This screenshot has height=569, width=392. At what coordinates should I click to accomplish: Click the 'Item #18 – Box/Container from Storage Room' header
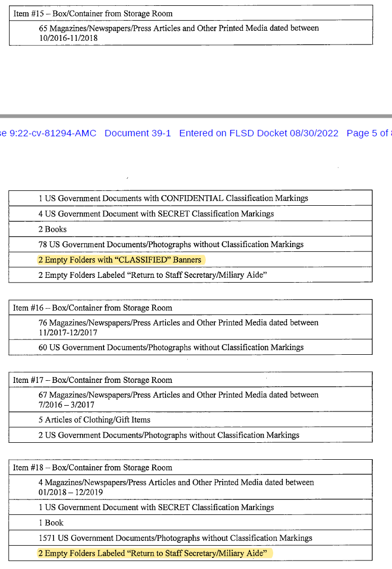pos(190,467)
